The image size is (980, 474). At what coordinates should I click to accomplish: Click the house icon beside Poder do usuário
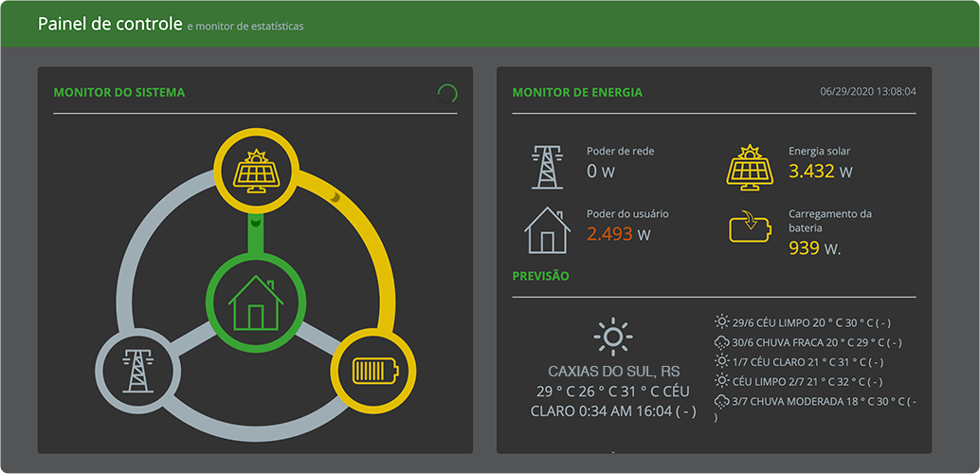547,229
